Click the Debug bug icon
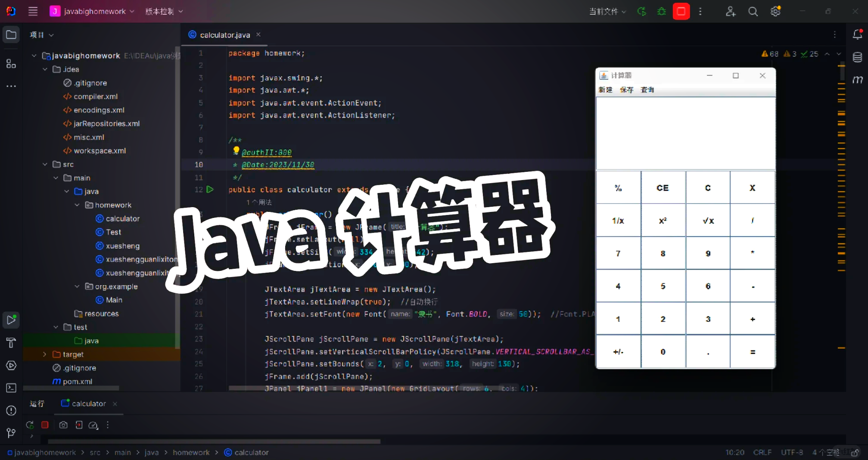The width and height of the screenshot is (868, 460). coord(662,12)
